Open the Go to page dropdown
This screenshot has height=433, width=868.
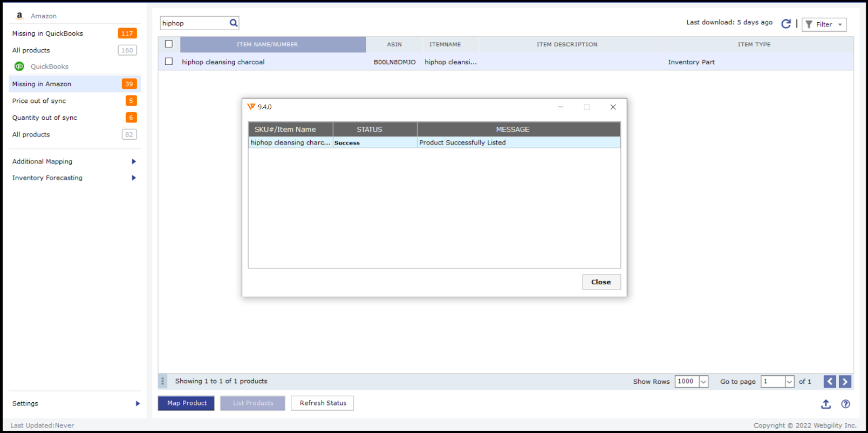click(789, 382)
